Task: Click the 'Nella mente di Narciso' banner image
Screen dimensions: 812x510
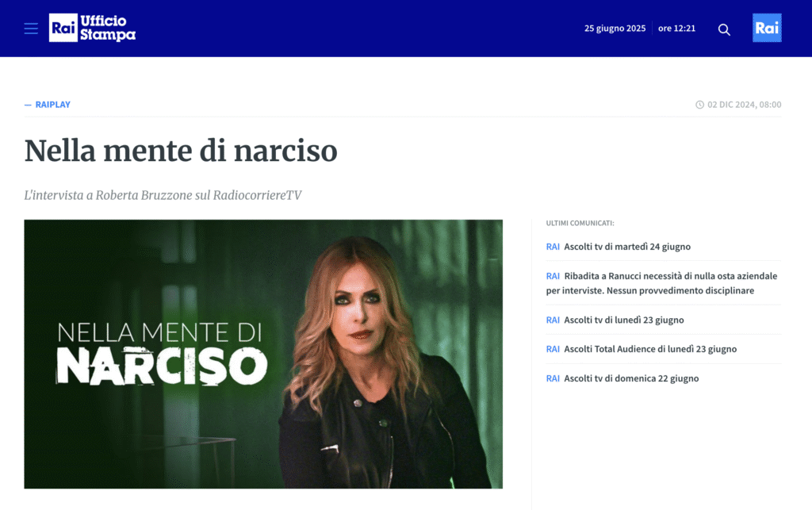Action: coord(263,354)
